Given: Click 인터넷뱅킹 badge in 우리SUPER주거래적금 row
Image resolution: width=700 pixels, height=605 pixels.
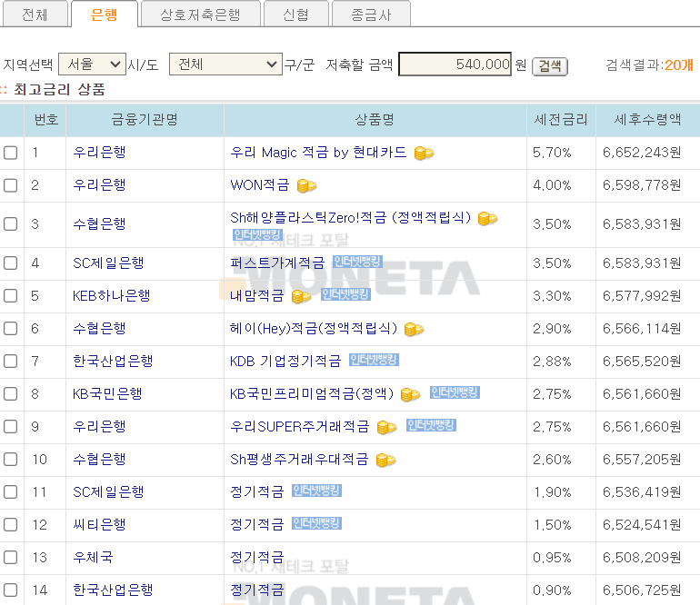Looking at the screenshot, I should (431, 426).
